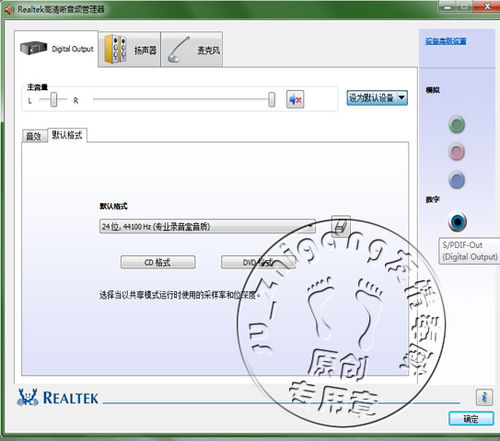
Task: Toggle the mute speaker icon button
Action: click(x=295, y=99)
